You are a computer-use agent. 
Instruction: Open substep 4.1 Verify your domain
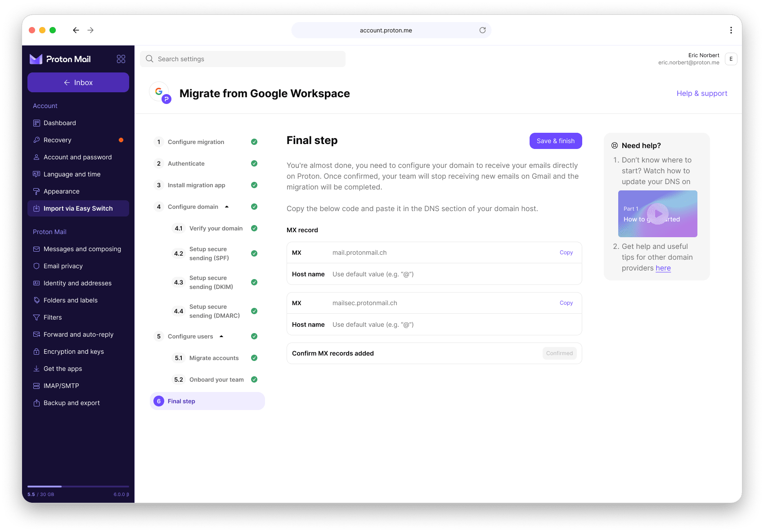coord(216,228)
